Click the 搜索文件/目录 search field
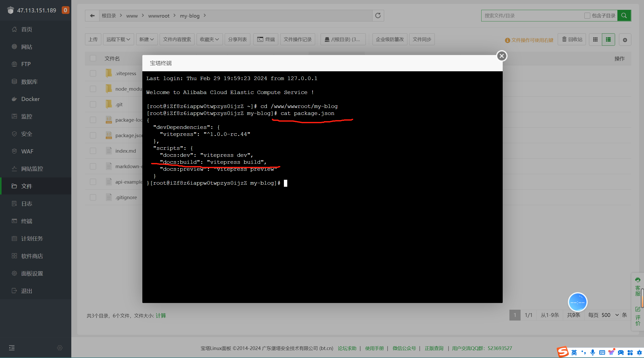Screen dimensions: 644x358 [533, 16]
